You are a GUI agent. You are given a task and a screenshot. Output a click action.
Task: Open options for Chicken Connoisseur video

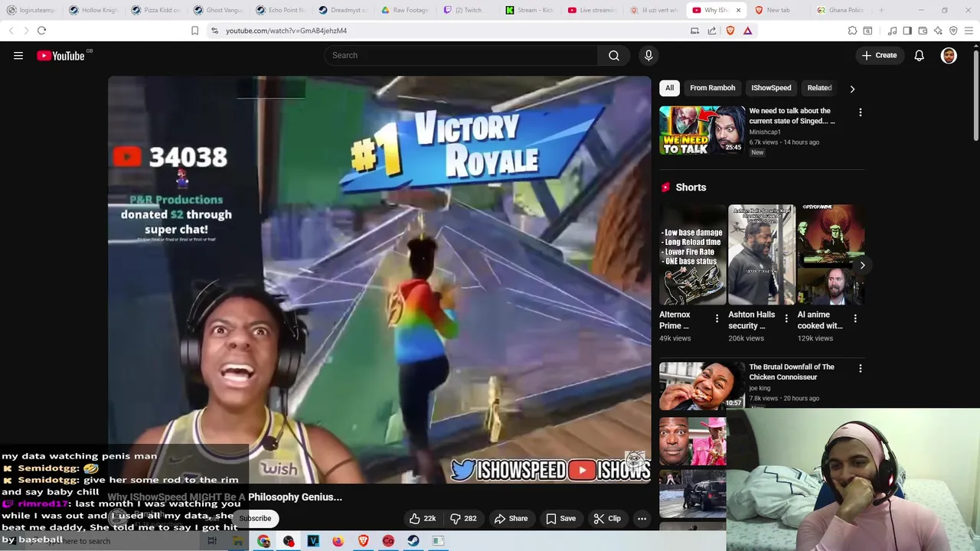[x=860, y=369]
